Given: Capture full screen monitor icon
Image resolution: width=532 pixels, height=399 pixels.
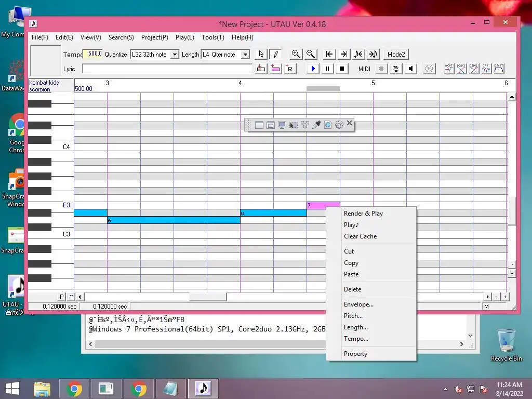Looking at the screenshot, I should click(x=282, y=125).
